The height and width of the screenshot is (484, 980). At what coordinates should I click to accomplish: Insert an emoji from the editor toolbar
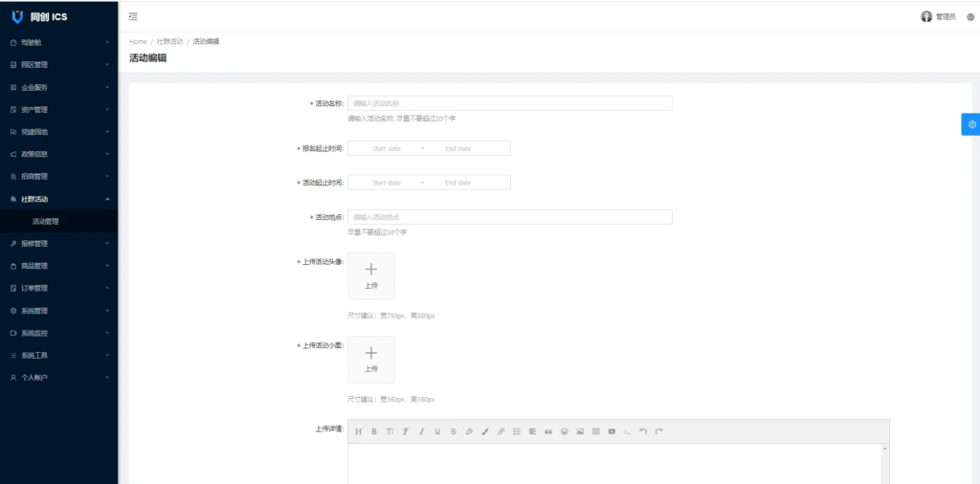[565, 431]
